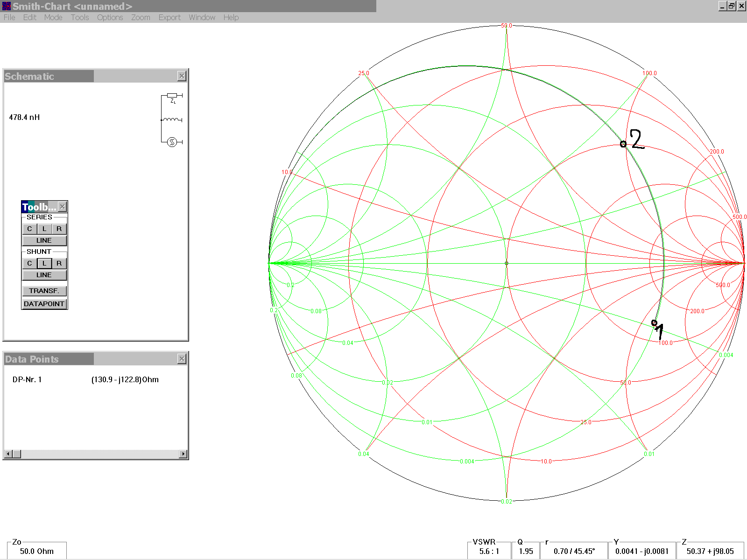The width and height of the screenshot is (747, 560).
Task: Add a series resistor with R button
Action: coord(59,229)
